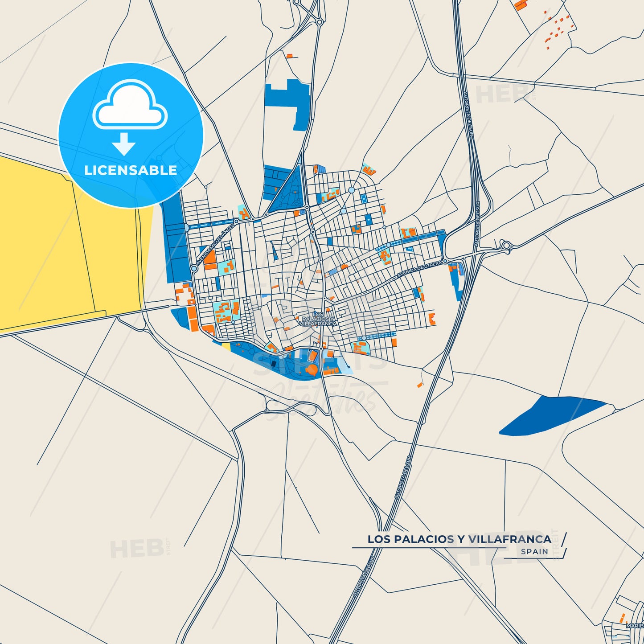The image size is (644, 644).
Task: Click the SPAIN subtitle label
Action: [x=534, y=552]
